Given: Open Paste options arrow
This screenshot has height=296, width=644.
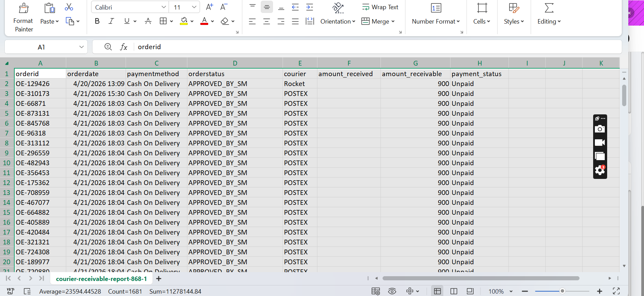Looking at the screenshot, I should click(x=57, y=22).
